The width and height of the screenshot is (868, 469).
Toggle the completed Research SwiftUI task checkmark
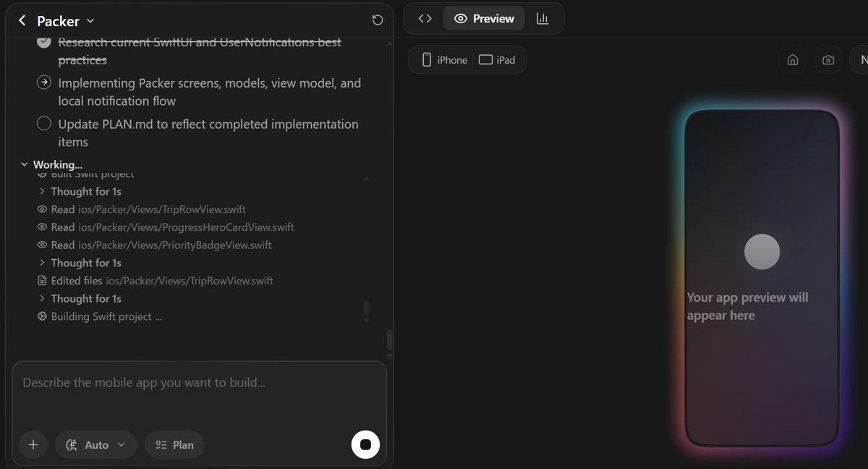click(44, 42)
